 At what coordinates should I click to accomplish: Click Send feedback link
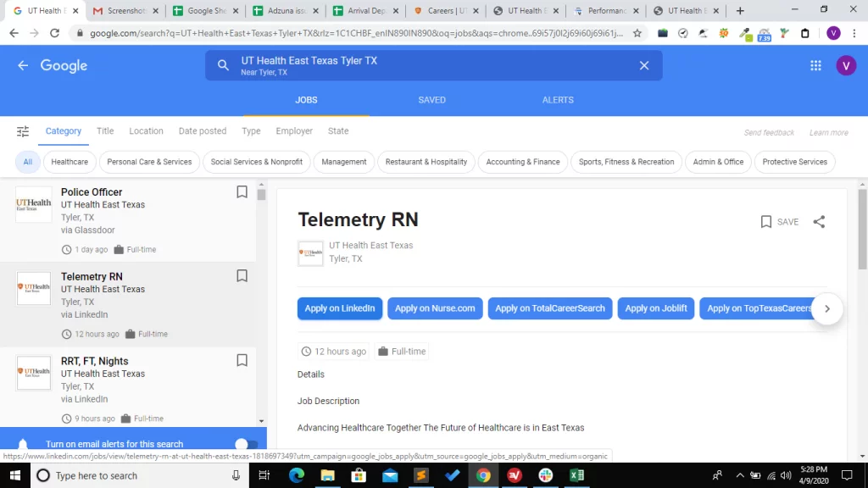768,133
